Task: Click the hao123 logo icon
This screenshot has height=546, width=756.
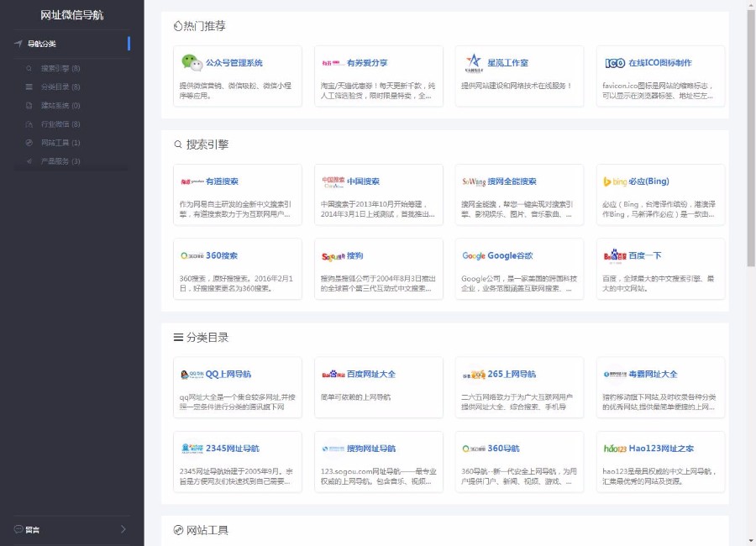Action: coord(615,449)
